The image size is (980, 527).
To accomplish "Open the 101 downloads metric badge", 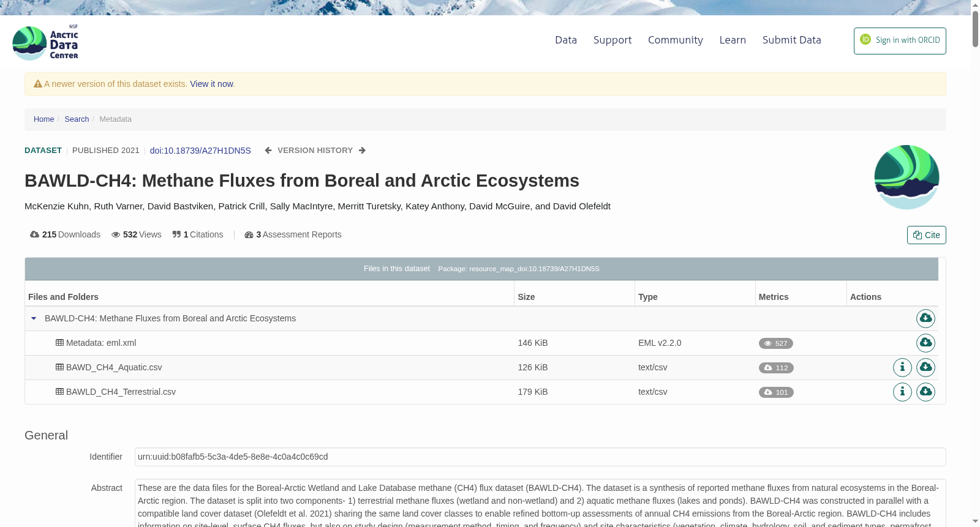I will click(776, 392).
